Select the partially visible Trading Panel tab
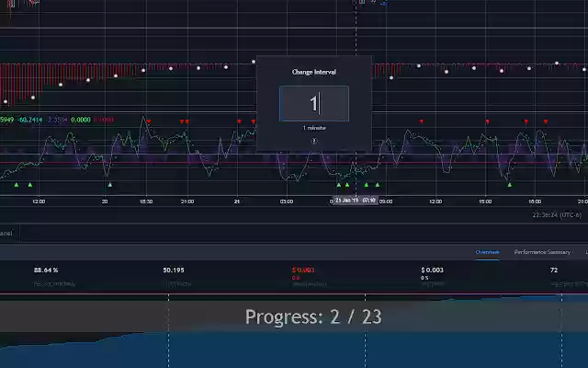588x368 pixels. pyautogui.click(x=6, y=233)
